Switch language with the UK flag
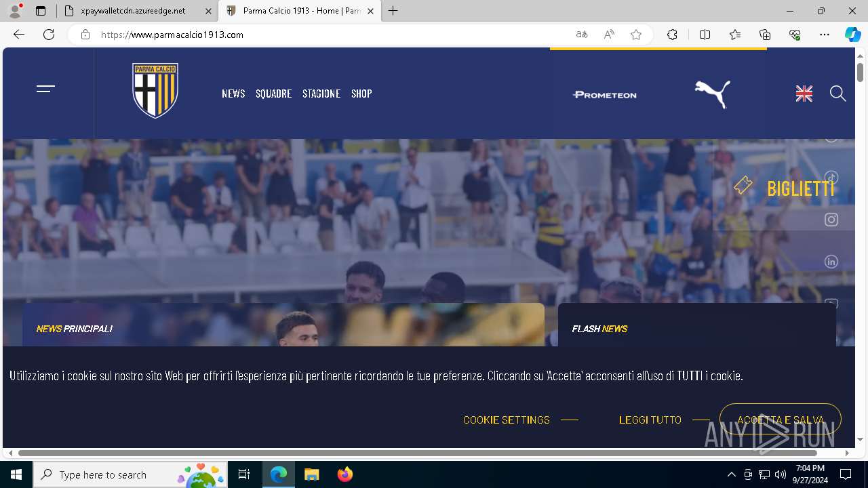This screenshot has width=868, height=488. click(x=804, y=94)
